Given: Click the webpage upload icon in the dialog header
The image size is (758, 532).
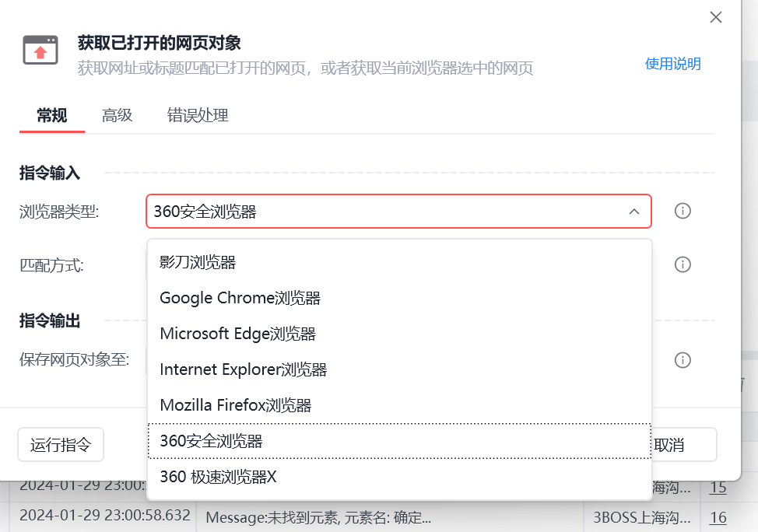Looking at the screenshot, I should 40,50.
